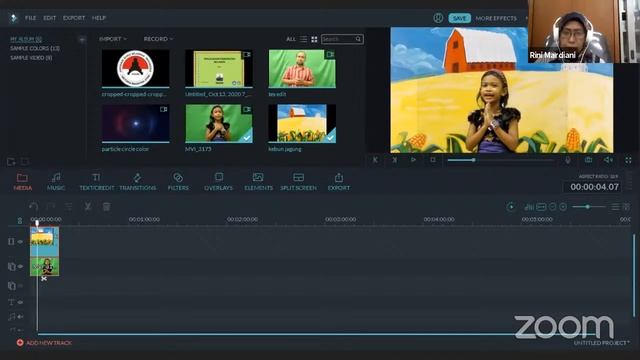Select SAMPLE COLORS (13)

35,48
